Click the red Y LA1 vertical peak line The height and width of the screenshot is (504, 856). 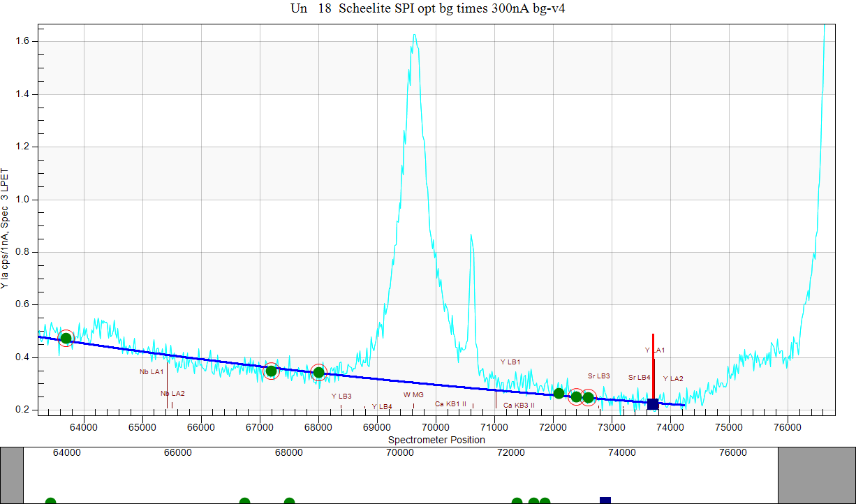click(653, 370)
